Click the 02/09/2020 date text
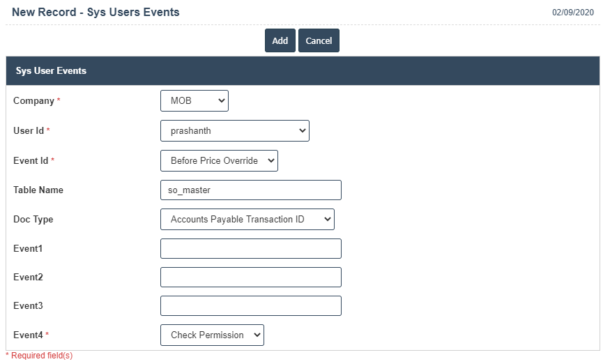 click(x=573, y=13)
